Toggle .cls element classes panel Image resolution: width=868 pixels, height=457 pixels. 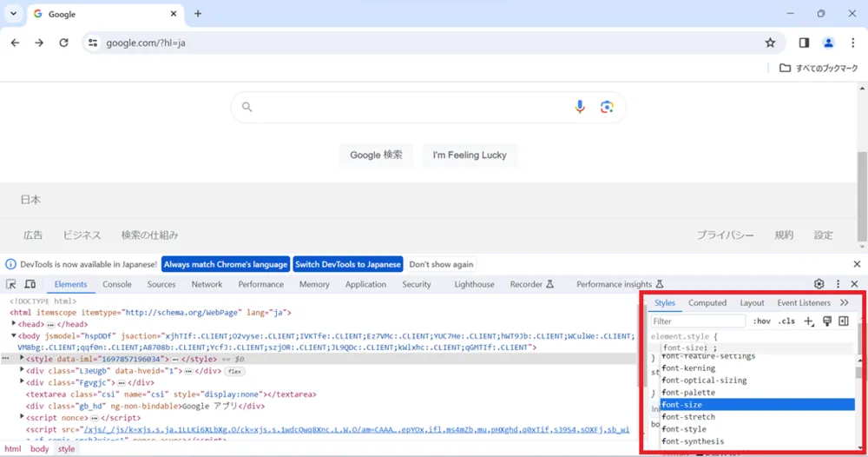tap(786, 321)
